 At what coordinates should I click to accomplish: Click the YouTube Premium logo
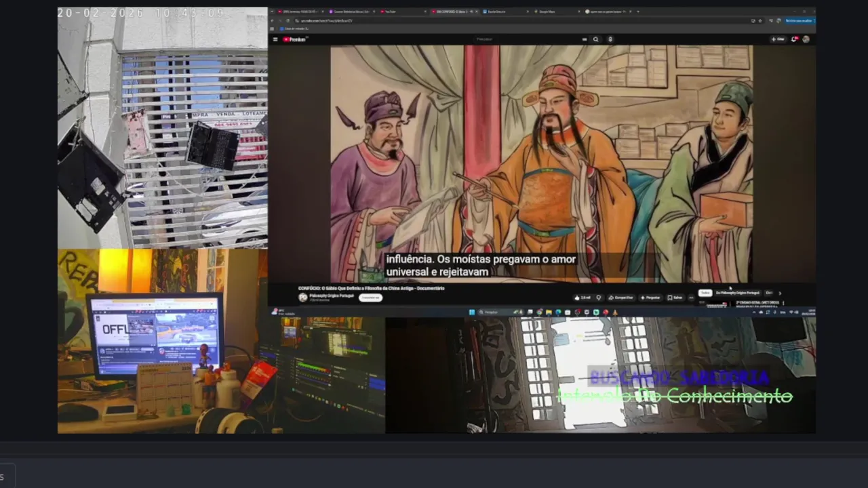click(294, 39)
